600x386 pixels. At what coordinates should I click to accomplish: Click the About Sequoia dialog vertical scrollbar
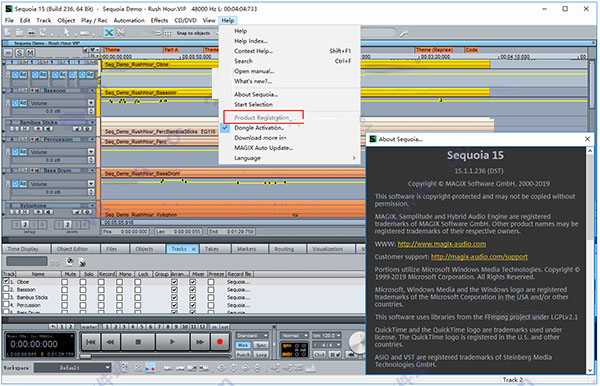590,261
